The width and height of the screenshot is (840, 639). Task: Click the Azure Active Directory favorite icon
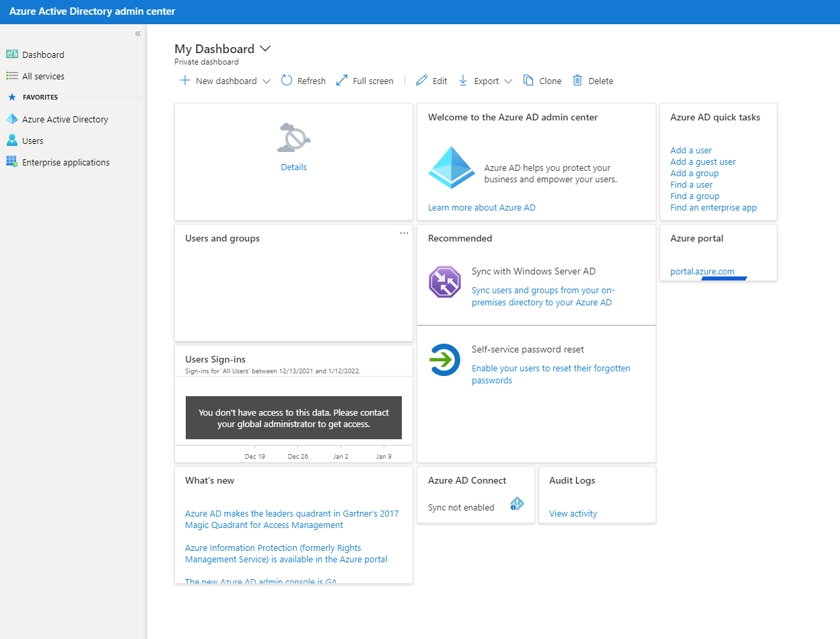coord(11,119)
